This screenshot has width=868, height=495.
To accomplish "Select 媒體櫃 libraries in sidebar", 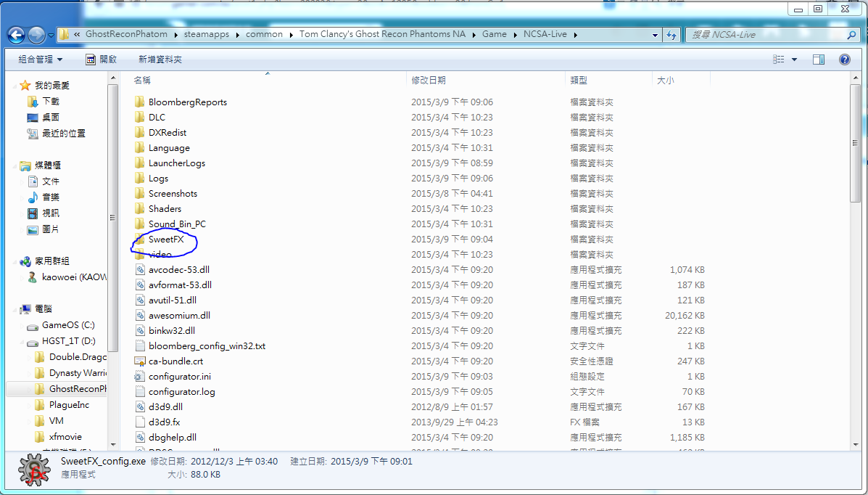I will [x=48, y=165].
